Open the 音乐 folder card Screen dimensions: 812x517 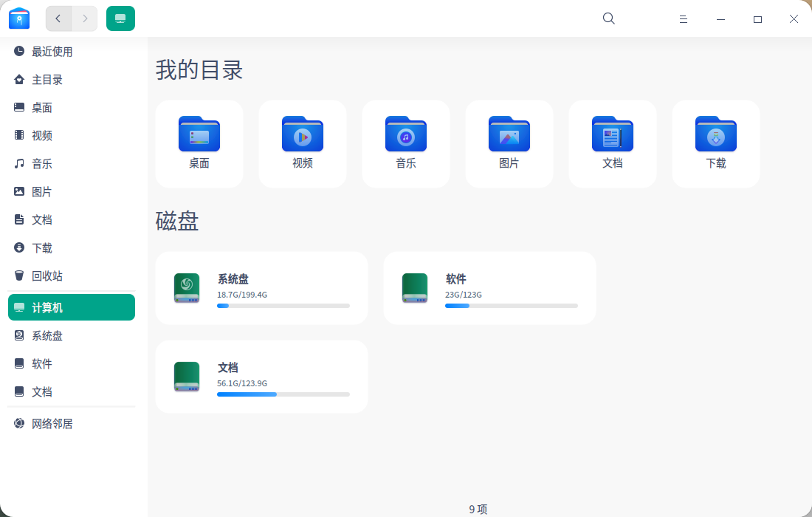click(x=406, y=144)
